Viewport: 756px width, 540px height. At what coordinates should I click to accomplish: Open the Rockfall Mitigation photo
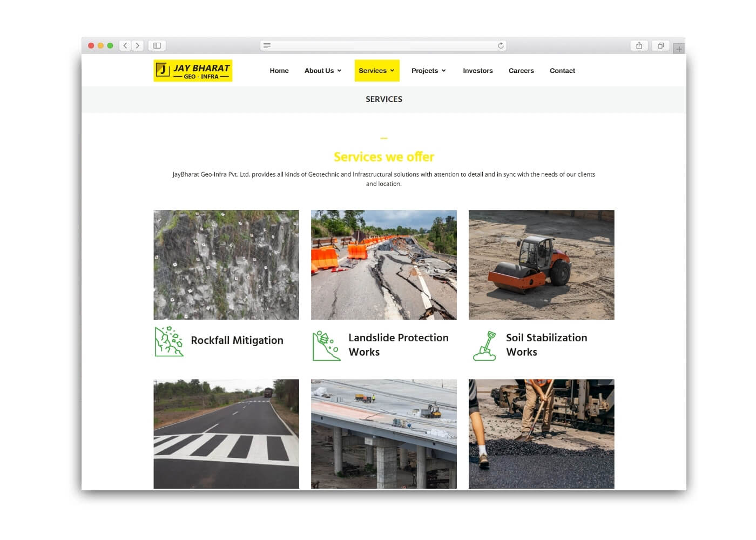pos(226,265)
